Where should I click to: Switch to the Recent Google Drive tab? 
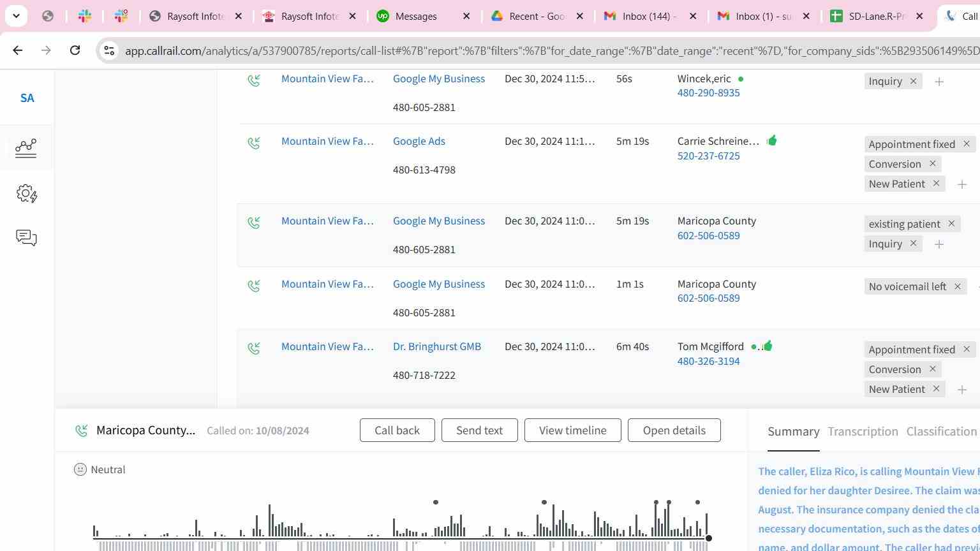tap(536, 17)
